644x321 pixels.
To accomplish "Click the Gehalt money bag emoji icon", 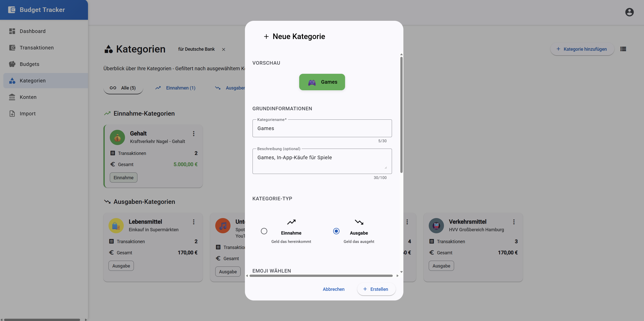I will point(117,137).
